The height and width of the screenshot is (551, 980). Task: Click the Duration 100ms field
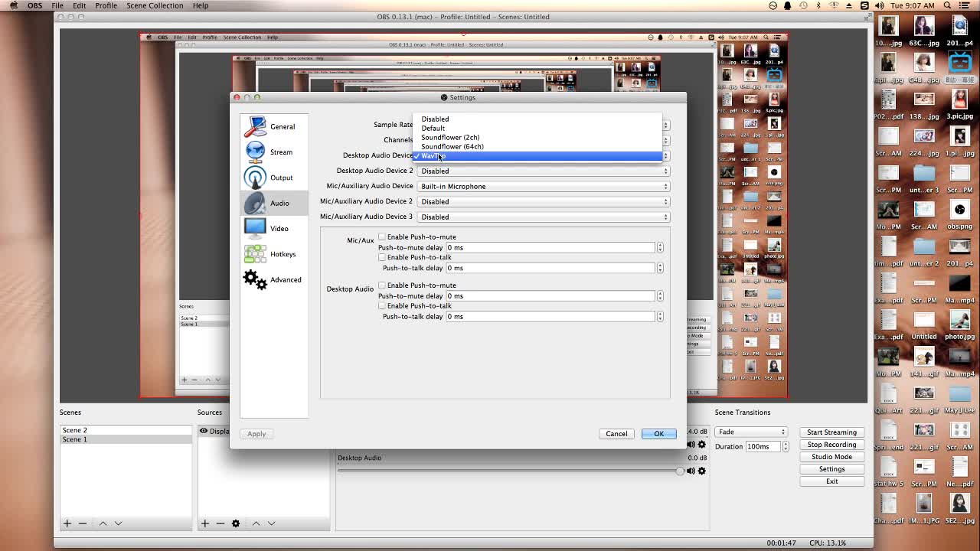(763, 446)
